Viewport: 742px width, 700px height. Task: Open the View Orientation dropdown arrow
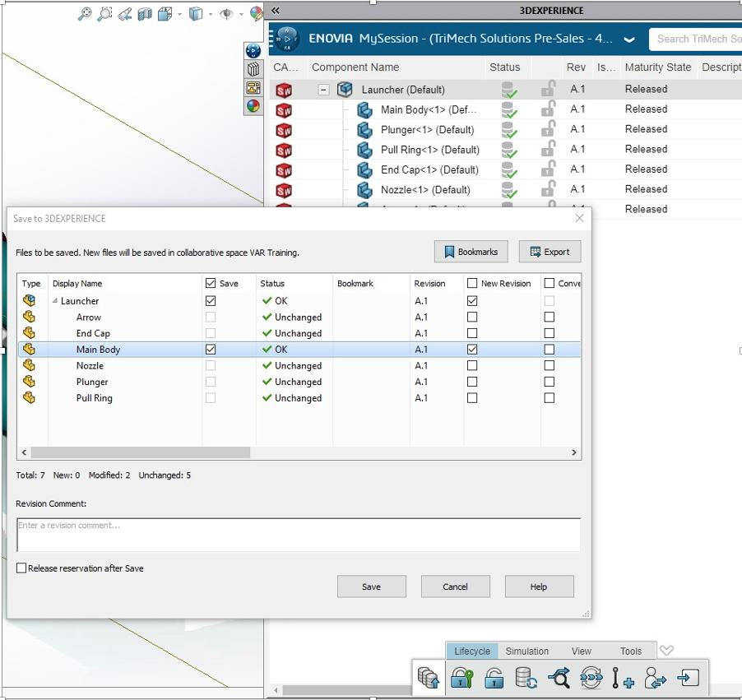coord(180,15)
